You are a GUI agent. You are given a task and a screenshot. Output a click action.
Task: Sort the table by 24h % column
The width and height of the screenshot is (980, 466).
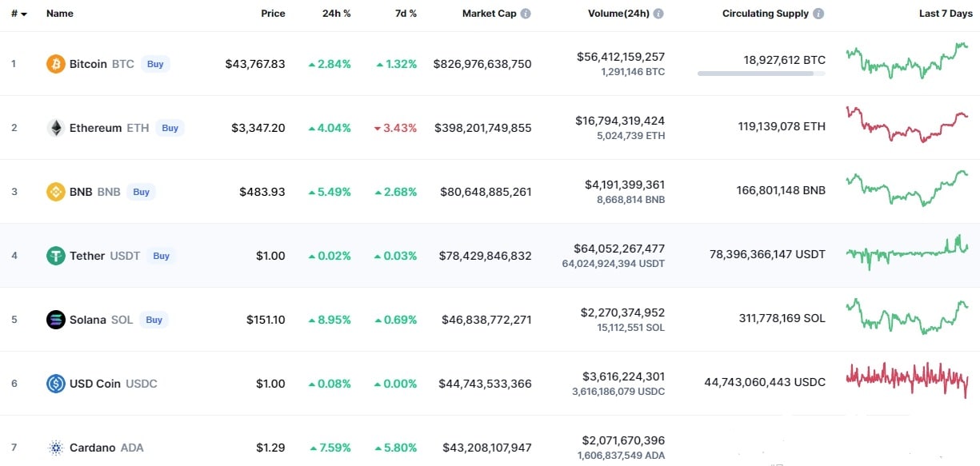tap(336, 14)
